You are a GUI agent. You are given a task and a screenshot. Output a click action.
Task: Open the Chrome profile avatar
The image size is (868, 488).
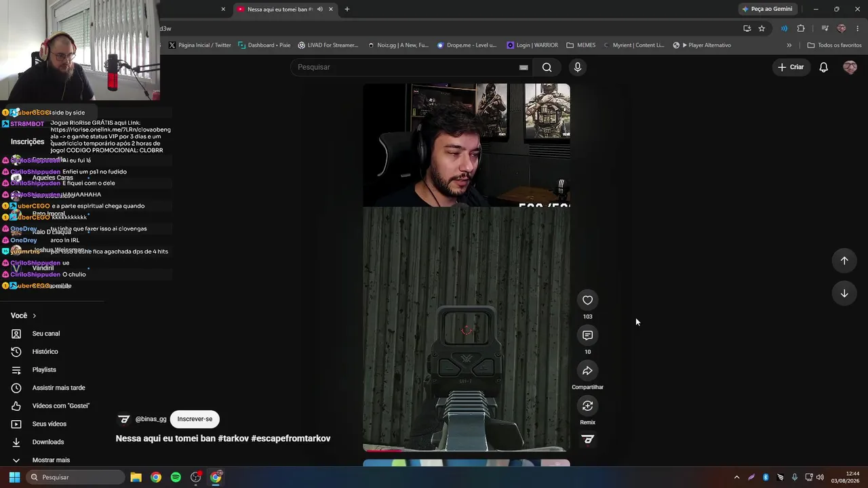pyautogui.click(x=842, y=28)
